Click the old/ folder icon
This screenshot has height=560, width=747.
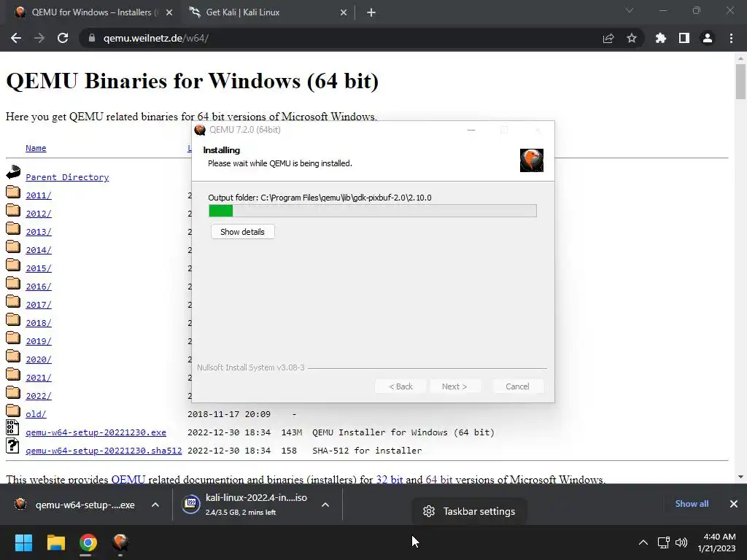pos(13,411)
